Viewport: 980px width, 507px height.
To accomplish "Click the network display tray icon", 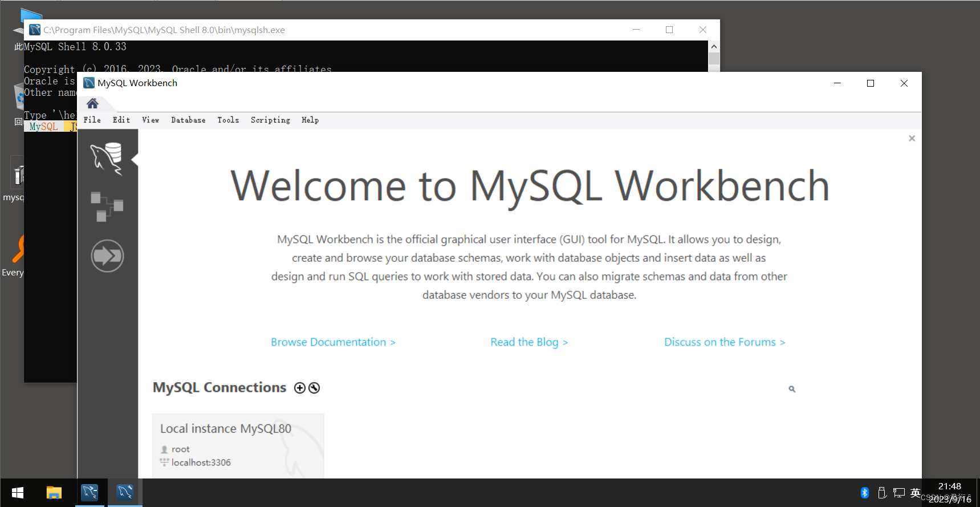I will coord(899,493).
